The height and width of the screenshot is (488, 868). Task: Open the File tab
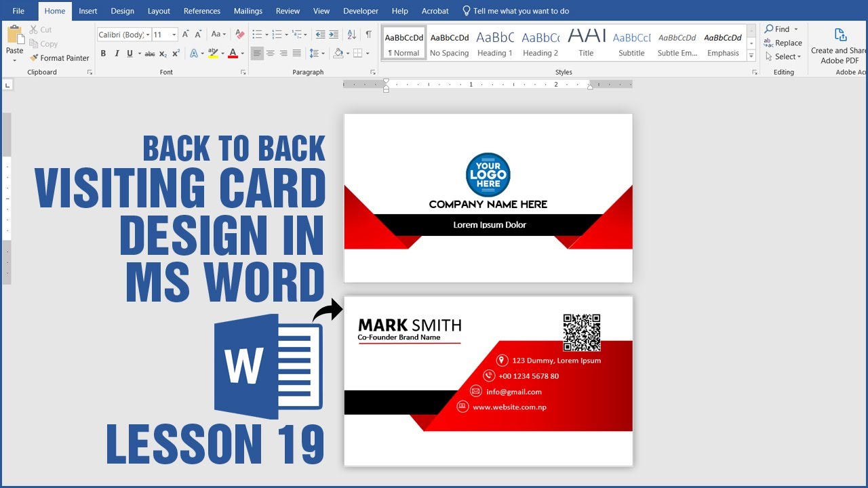[18, 11]
